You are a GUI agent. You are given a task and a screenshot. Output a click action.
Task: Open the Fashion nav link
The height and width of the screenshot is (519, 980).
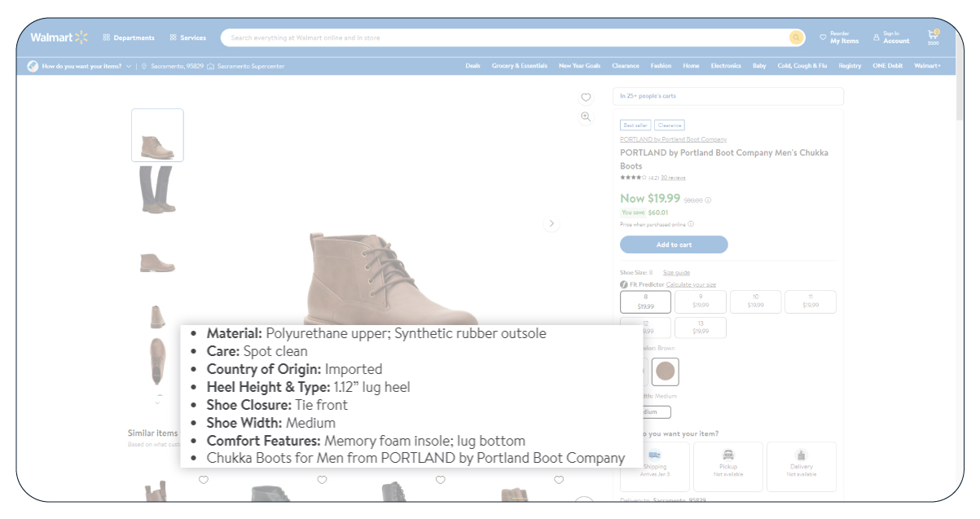661,66
